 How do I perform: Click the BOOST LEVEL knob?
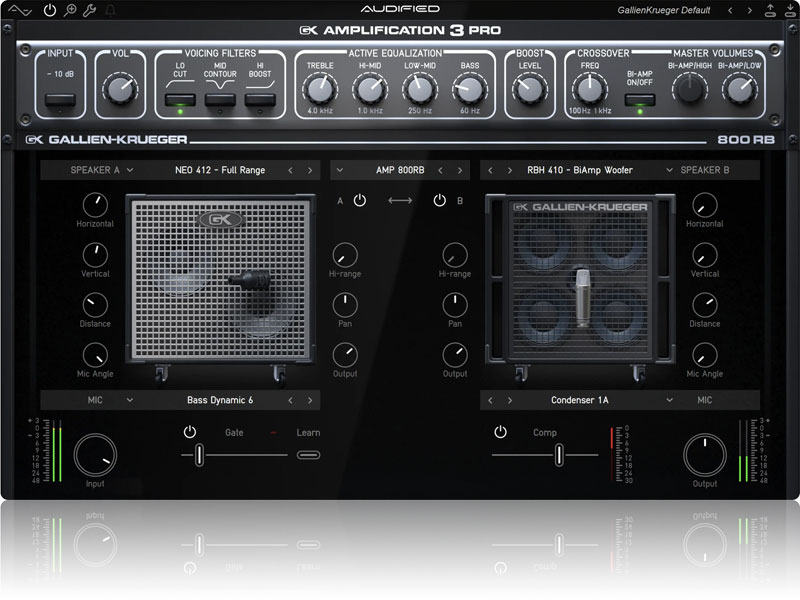[530, 89]
